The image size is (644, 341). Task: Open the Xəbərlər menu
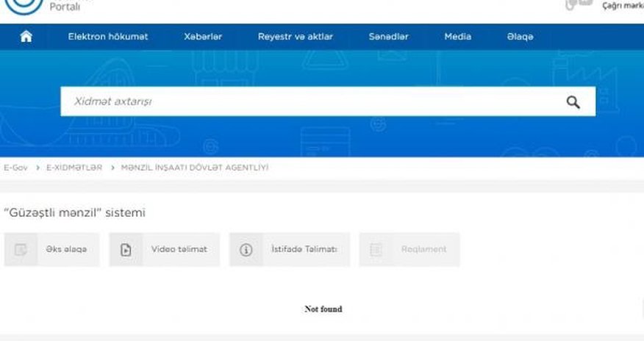pos(203,37)
